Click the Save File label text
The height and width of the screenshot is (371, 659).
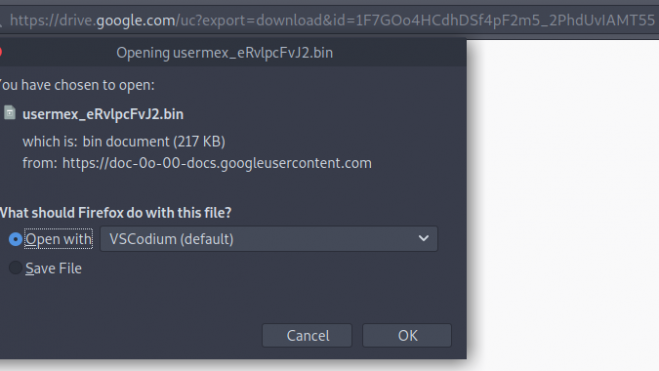[53, 268]
